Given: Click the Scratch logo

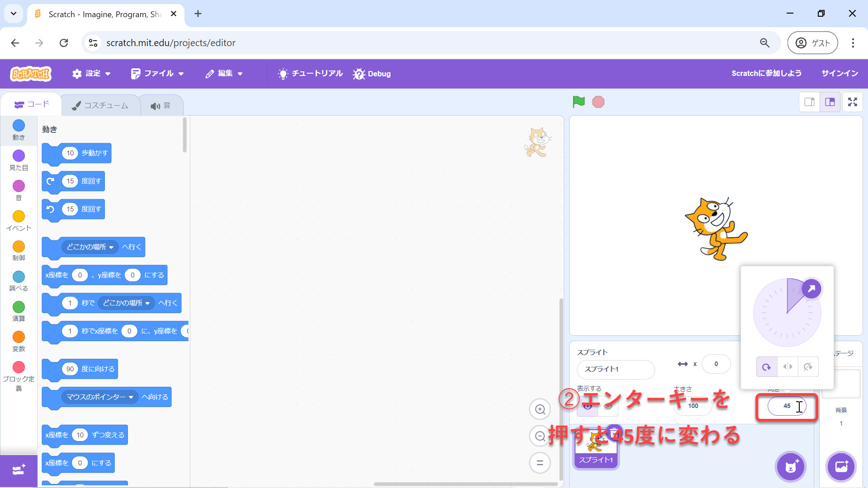Looking at the screenshot, I should click(31, 74).
